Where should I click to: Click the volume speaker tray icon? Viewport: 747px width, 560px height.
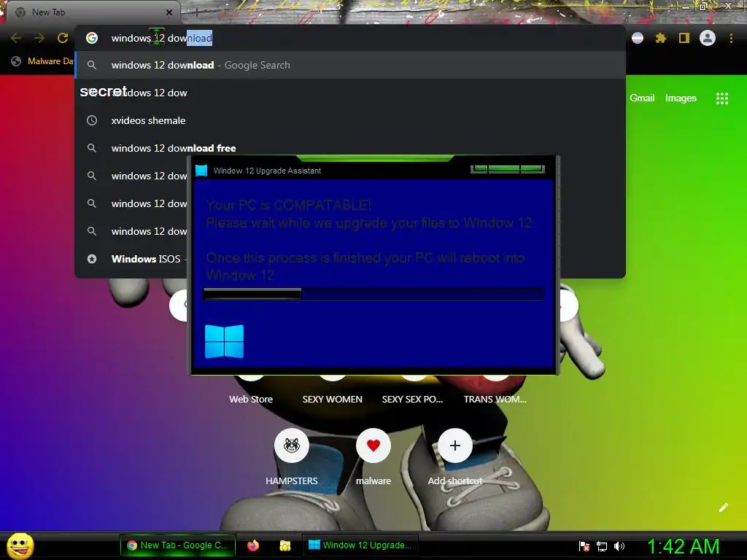619,546
